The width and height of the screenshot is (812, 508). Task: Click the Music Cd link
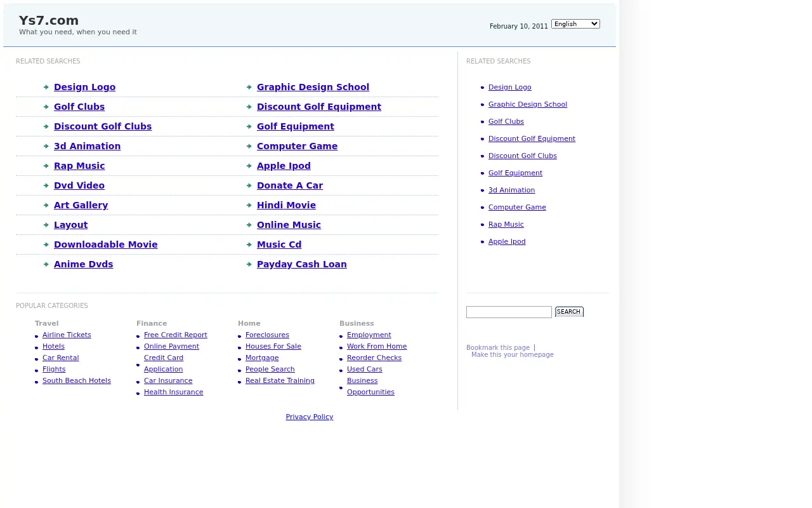(279, 244)
